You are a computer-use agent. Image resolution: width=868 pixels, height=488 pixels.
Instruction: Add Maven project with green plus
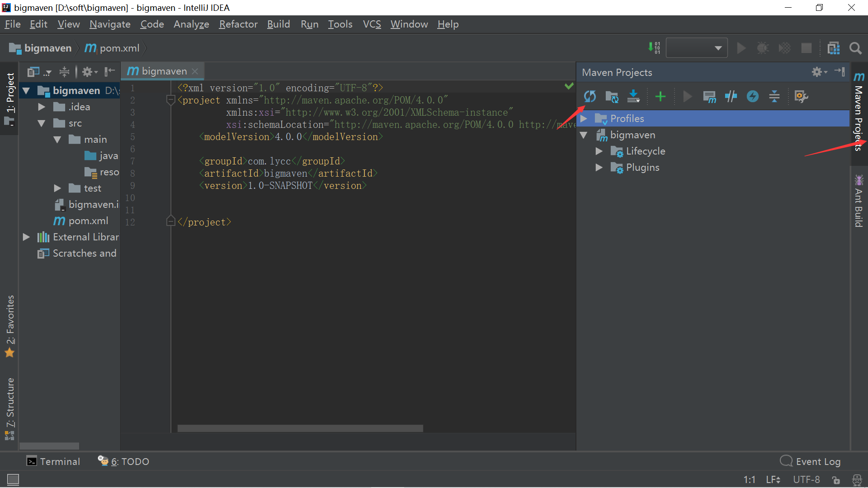pyautogui.click(x=660, y=96)
